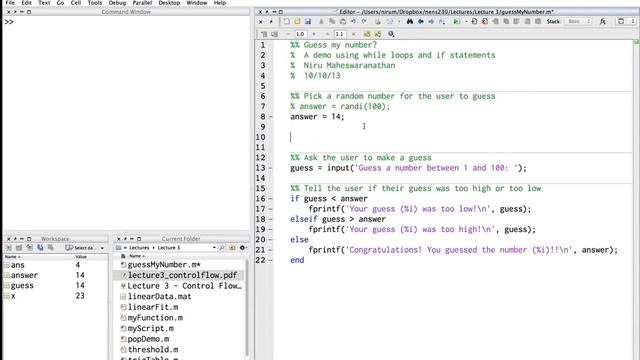
Task: Click the up-folder icon in Current Folder
Action: (232, 248)
